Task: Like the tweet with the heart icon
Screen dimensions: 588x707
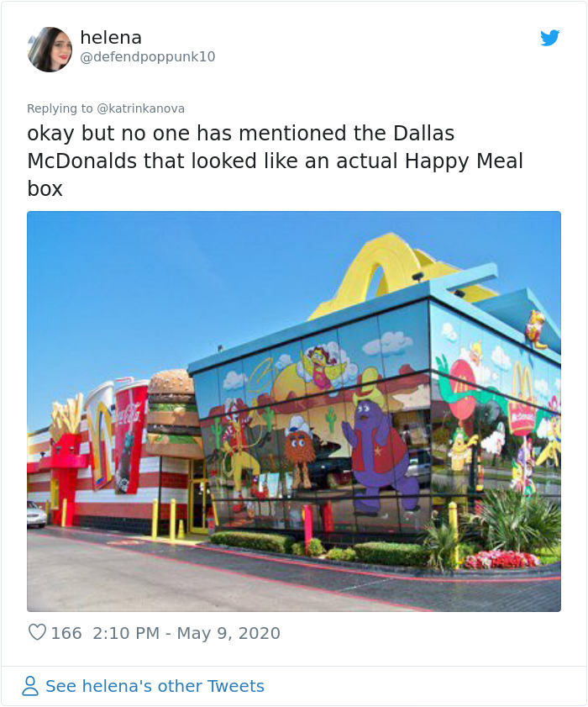Action: click(x=37, y=632)
